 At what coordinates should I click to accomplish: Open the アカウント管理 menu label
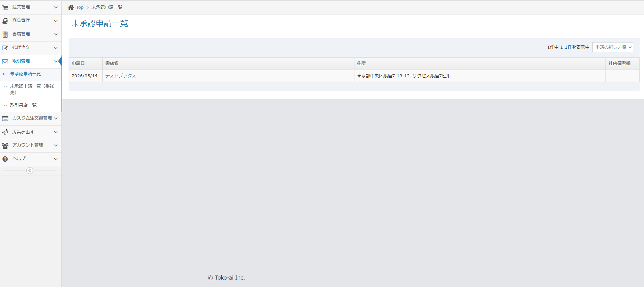click(x=28, y=145)
